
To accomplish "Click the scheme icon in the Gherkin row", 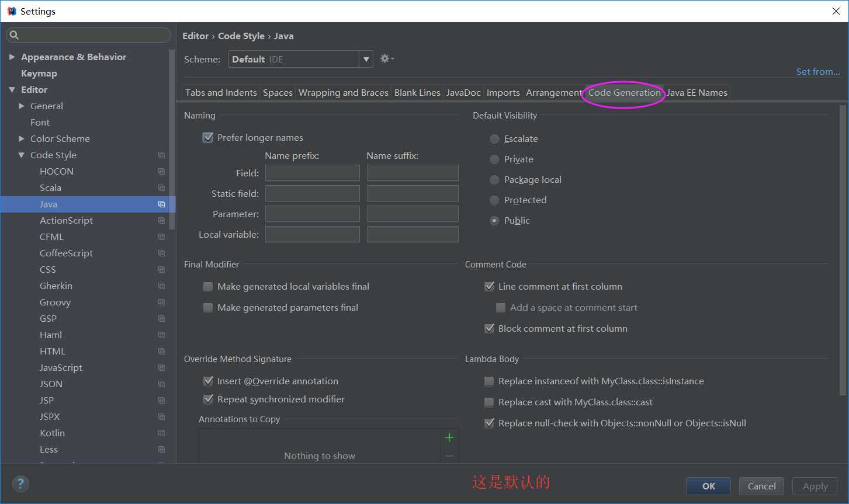I will tap(162, 286).
